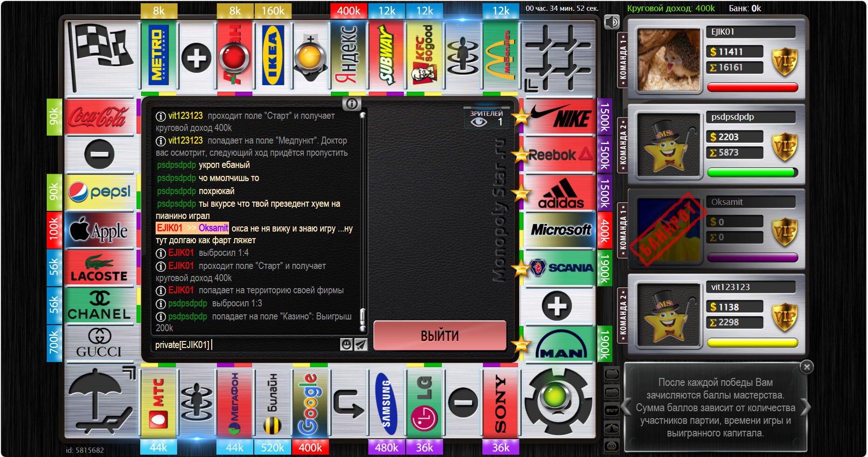Click psdpsdpdp name in 'укроп' chat line

[176, 165]
